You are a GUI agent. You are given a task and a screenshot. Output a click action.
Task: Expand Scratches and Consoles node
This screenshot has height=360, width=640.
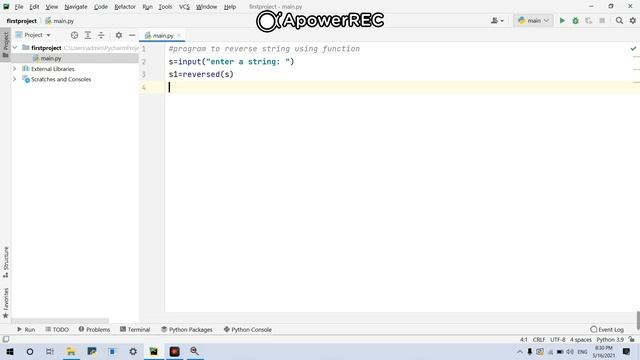click(x=15, y=79)
